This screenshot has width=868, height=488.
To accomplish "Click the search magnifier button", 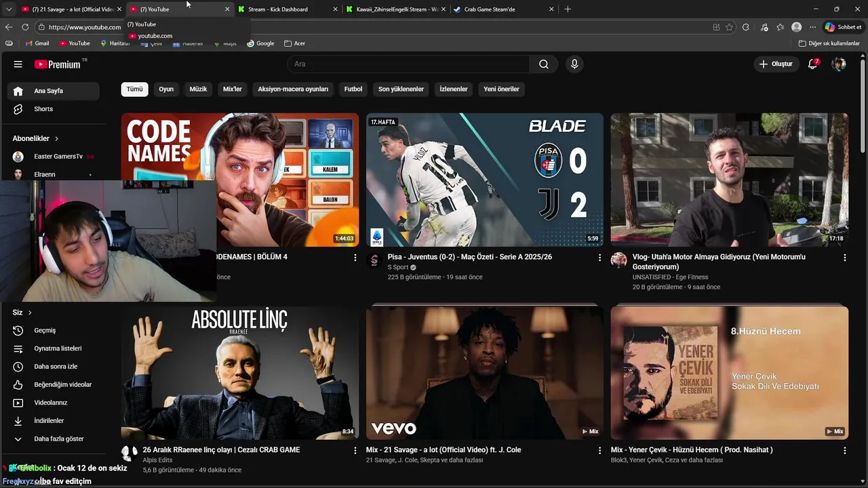I will point(544,64).
